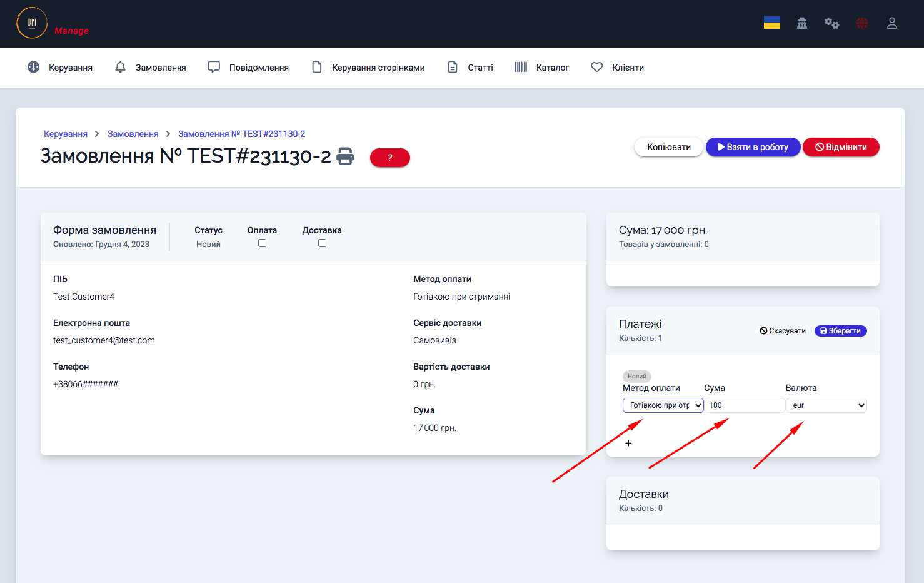
Task: Click the bell icon beside Замовлення
Action: pyautogui.click(x=121, y=67)
